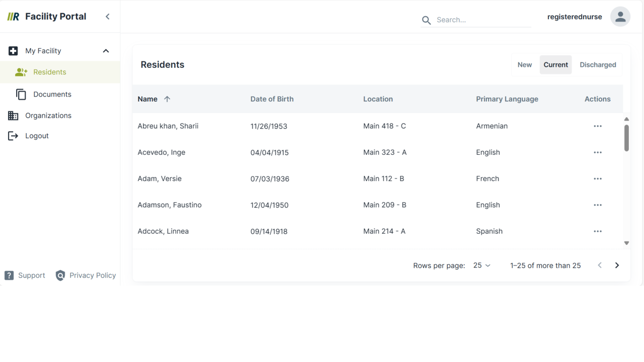Click the My Facility medical cross icon
This screenshot has height=362, width=644.
click(x=13, y=51)
